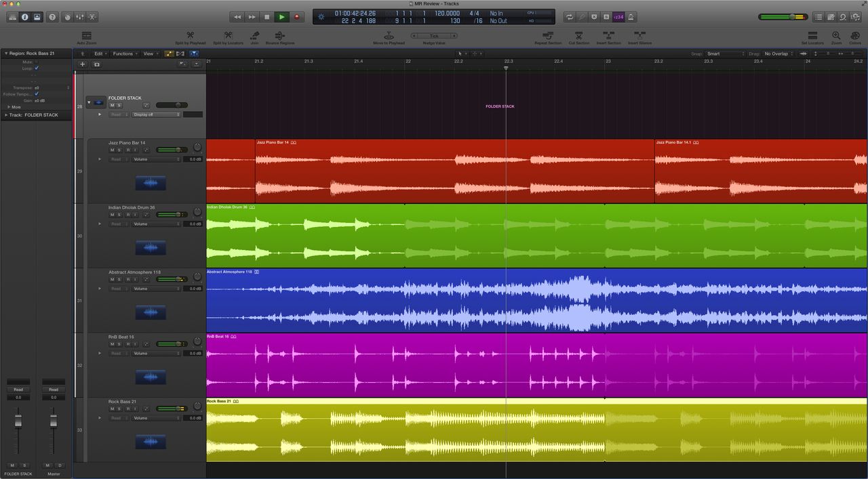Open Volume dropdown on Jazz Piano Bar 14

point(157,159)
